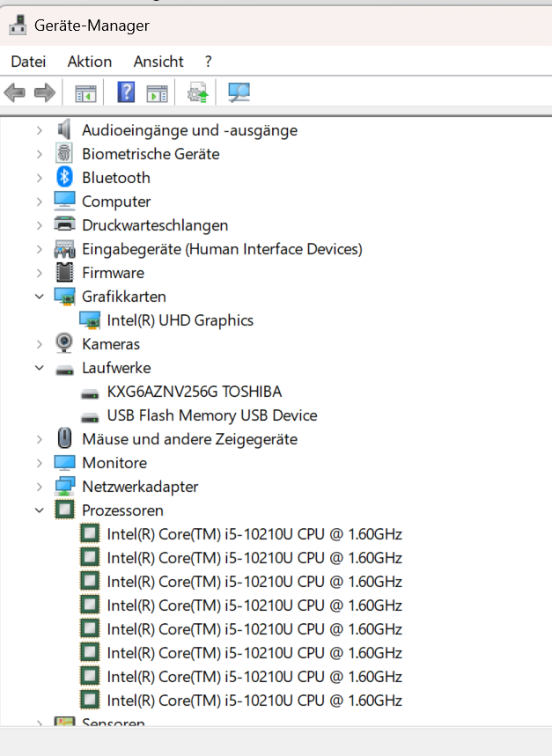
Task: Select the KXG6AZNV256G TOSHIBA drive
Action: coord(194,392)
